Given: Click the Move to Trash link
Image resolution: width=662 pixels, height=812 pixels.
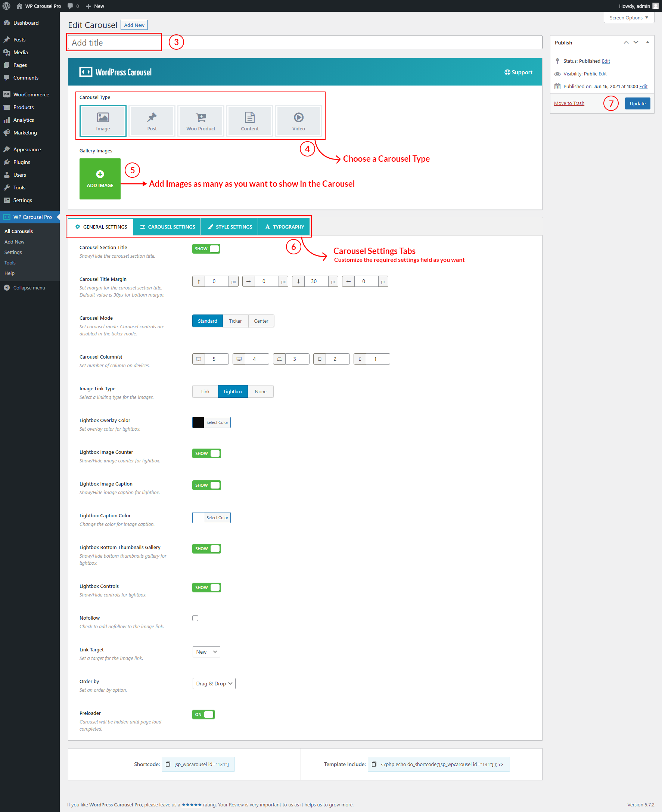Looking at the screenshot, I should (x=569, y=103).
